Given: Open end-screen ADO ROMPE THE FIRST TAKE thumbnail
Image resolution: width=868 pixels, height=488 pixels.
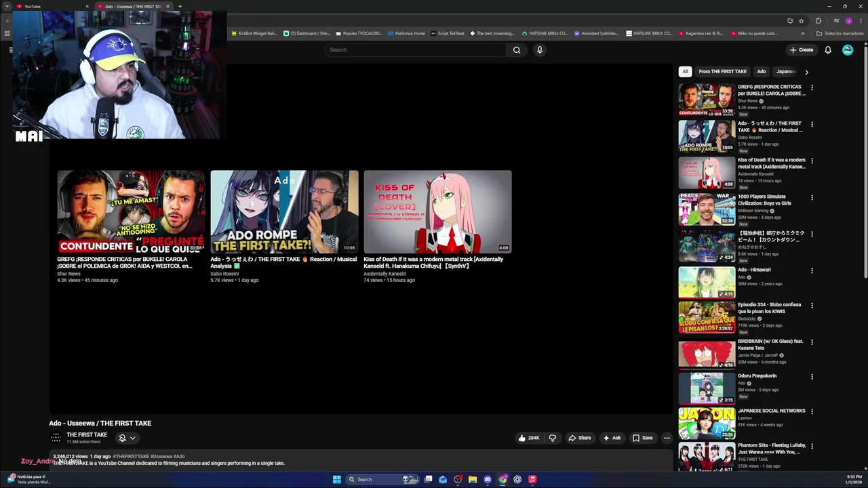Looking at the screenshot, I should [284, 211].
